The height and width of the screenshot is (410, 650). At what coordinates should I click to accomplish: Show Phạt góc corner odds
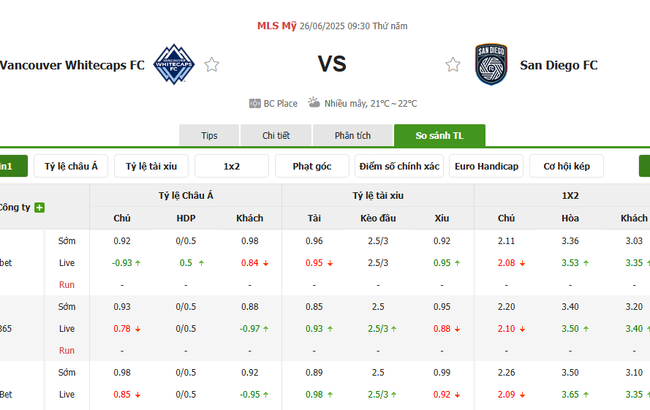(x=312, y=167)
